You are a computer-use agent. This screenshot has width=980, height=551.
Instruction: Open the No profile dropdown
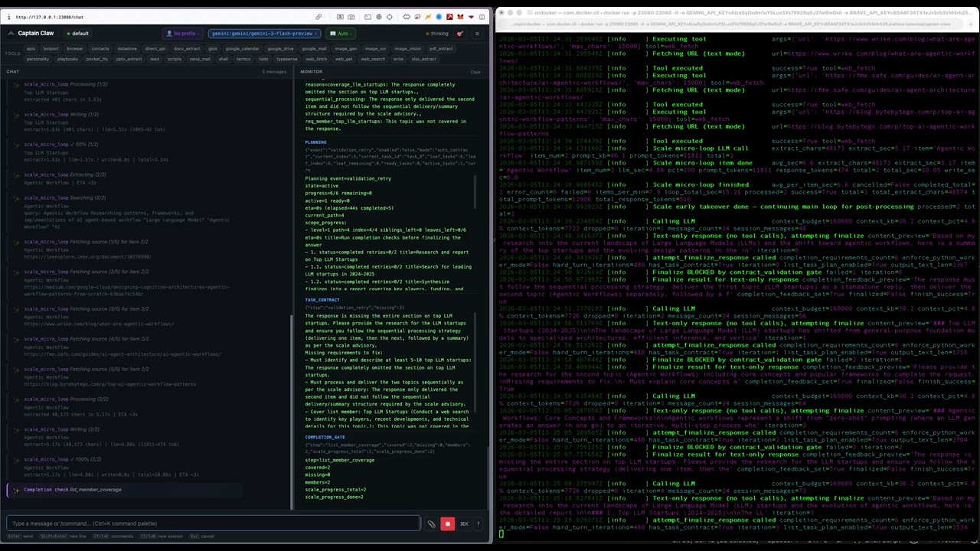point(185,34)
